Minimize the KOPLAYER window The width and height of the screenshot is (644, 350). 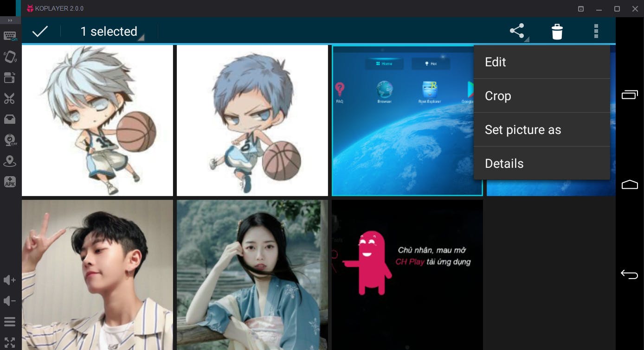[599, 9]
